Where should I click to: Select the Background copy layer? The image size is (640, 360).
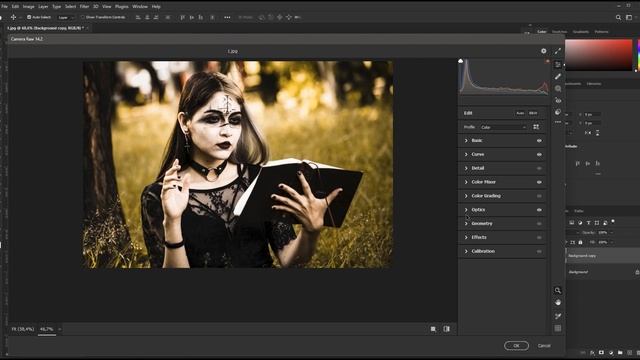tap(602, 256)
